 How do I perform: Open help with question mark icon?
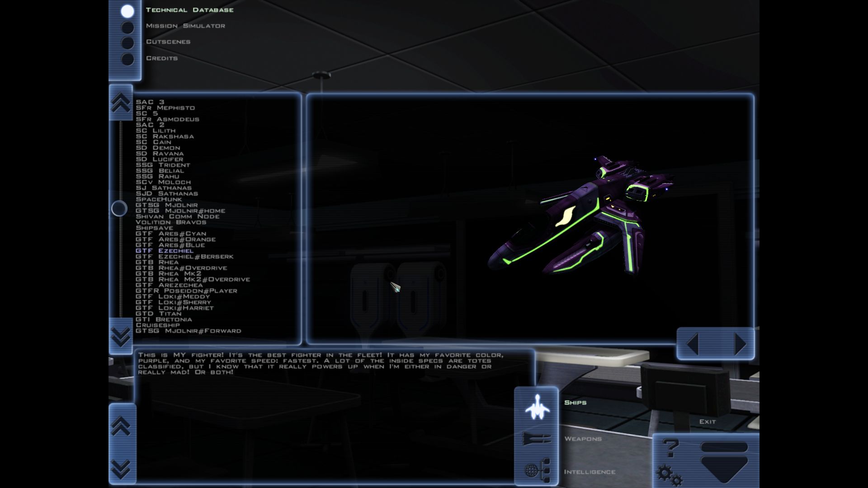(671, 448)
